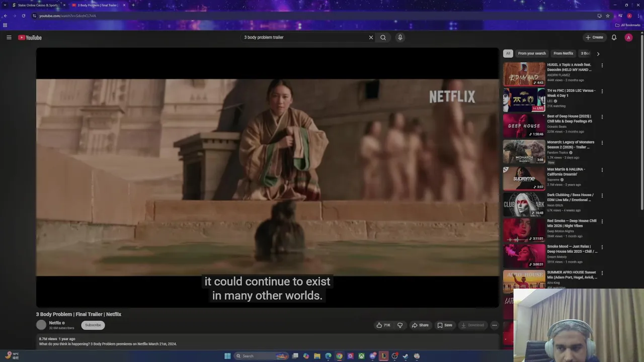644x362 pixels.
Task: Open League of Legends taskbar icon
Action: coord(384,356)
